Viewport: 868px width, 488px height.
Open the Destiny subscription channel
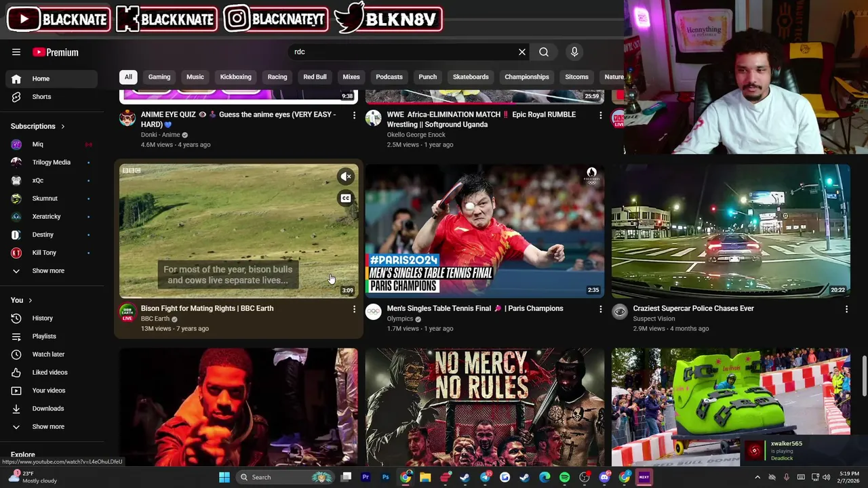(x=52, y=235)
